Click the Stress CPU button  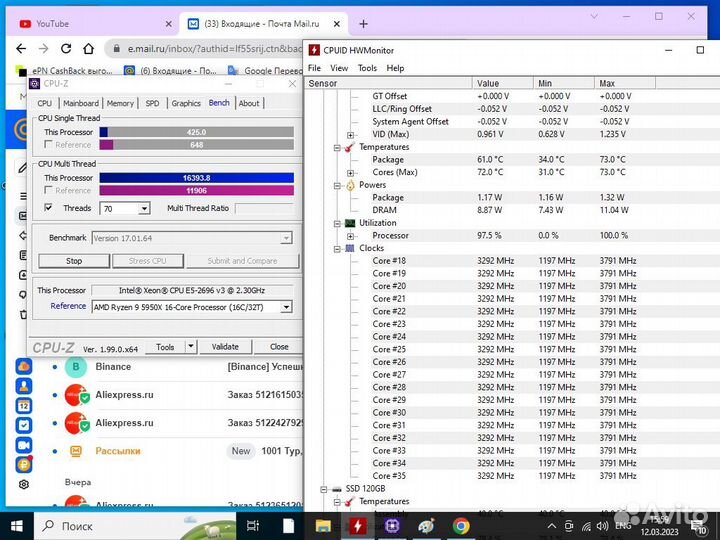point(147,261)
